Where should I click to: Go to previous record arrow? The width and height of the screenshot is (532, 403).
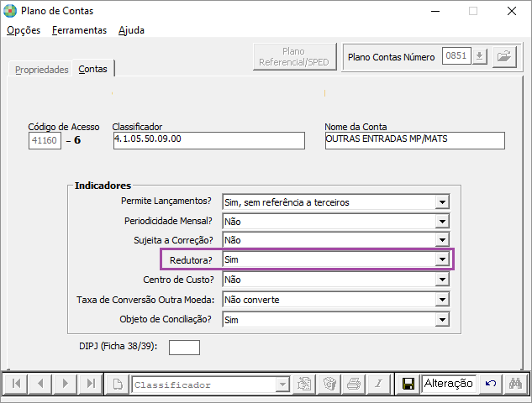(x=40, y=384)
